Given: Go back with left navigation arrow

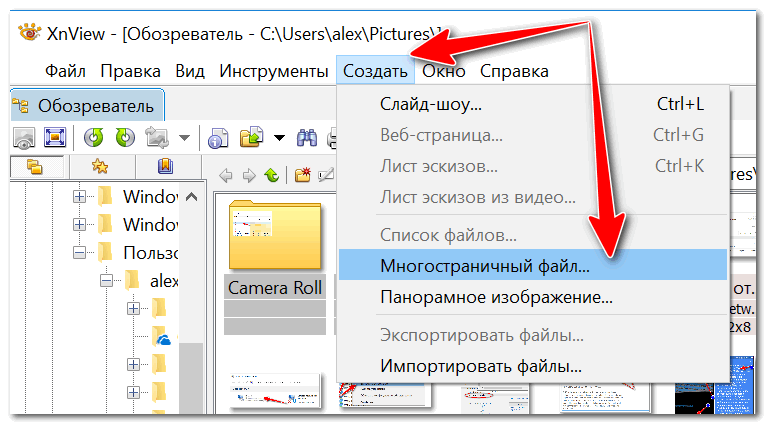Looking at the screenshot, I should click(x=226, y=175).
